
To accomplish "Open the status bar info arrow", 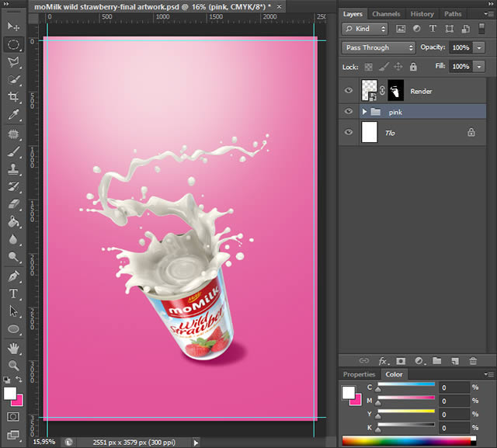I will click(196, 443).
